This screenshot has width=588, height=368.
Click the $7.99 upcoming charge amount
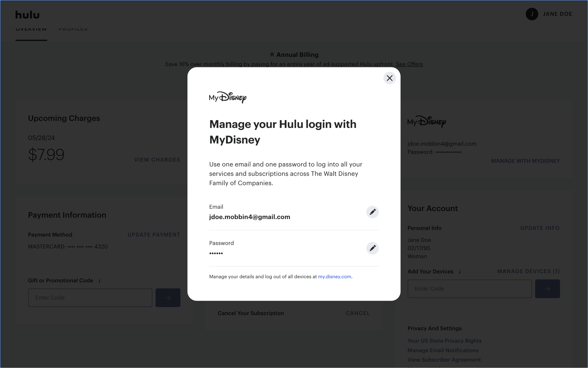[x=46, y=154]
